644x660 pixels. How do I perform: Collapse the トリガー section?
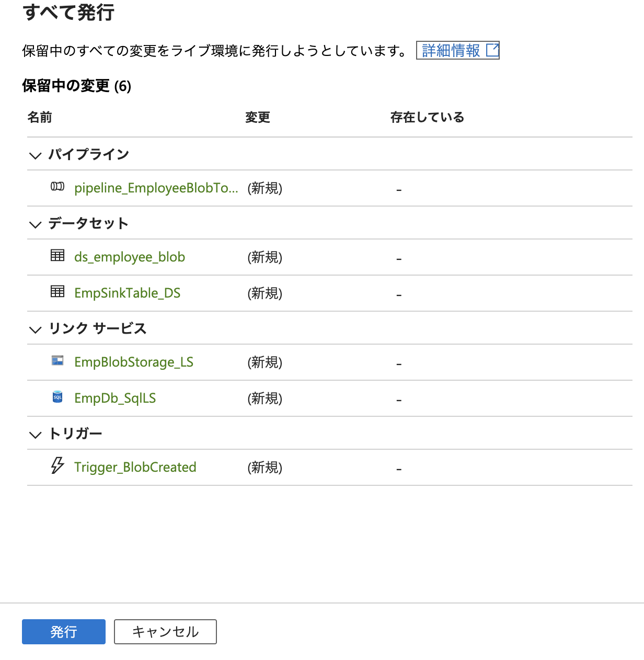tap(35, 434)
